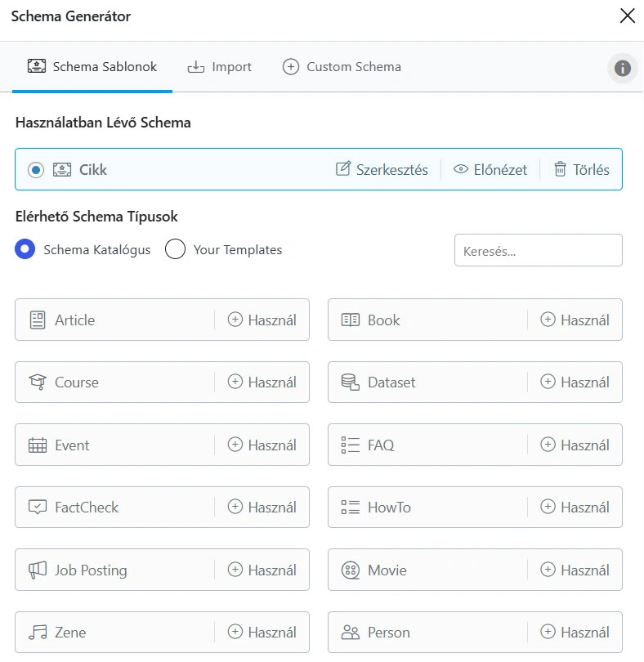Edit the Cikk schema via Szerkesztés
The width and height of the screenshot is (644, 662).
coord(382,170)
